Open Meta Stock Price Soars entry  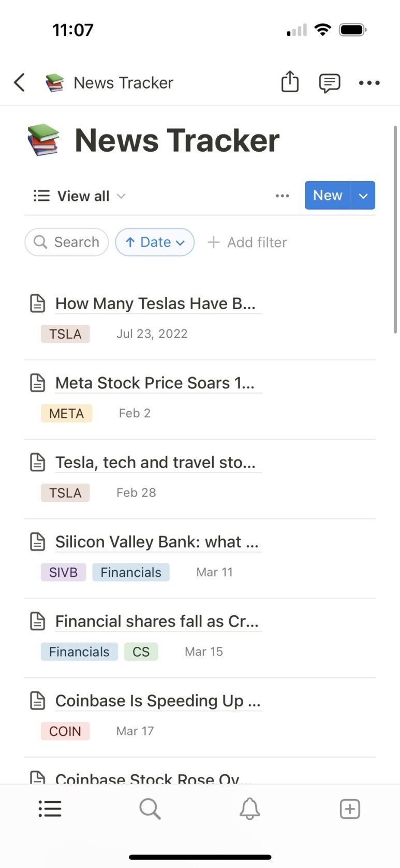155,383
